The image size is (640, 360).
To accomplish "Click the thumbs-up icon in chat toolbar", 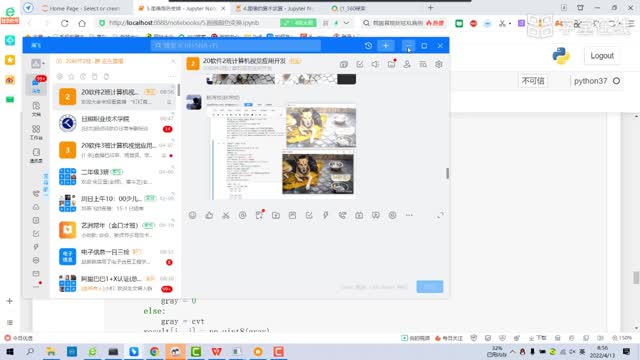I will (209, 215).
